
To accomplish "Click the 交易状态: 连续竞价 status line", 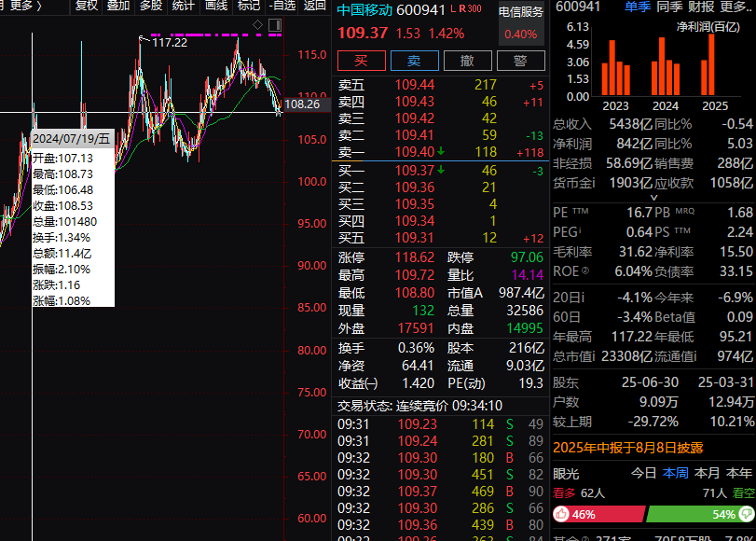I will (x=419, y=406).
